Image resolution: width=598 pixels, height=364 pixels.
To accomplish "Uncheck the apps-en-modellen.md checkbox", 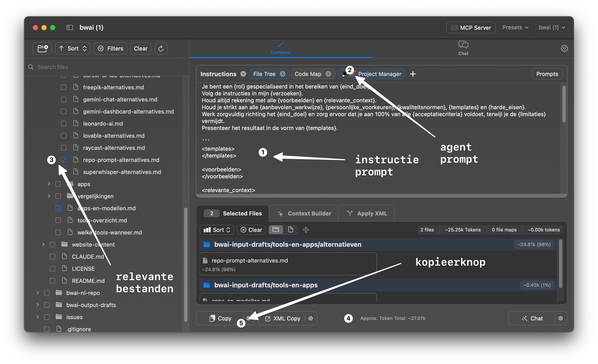I will click(x=58, y=208).
